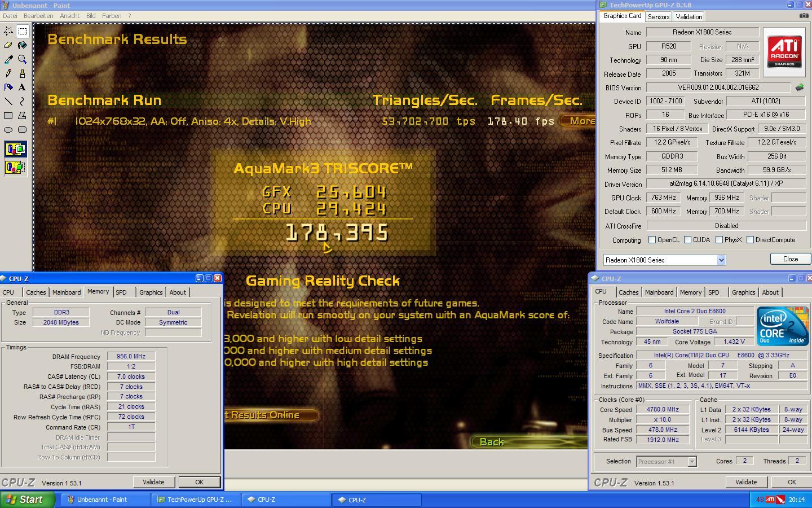Click the Intel Core 2 Duo logo
This screenshot has height=508, width=812.
(783, 326)
